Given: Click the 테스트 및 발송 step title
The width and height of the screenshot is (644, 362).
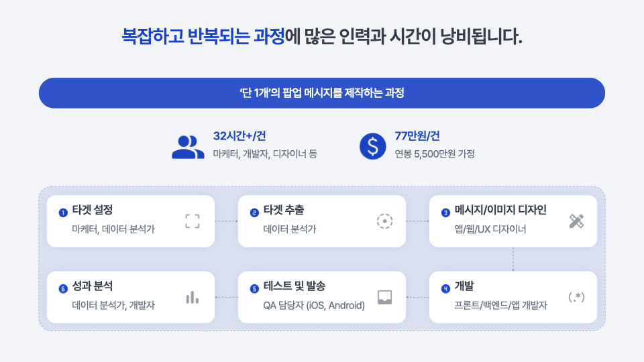Looking at the screenshot, I should click(294, 286).
